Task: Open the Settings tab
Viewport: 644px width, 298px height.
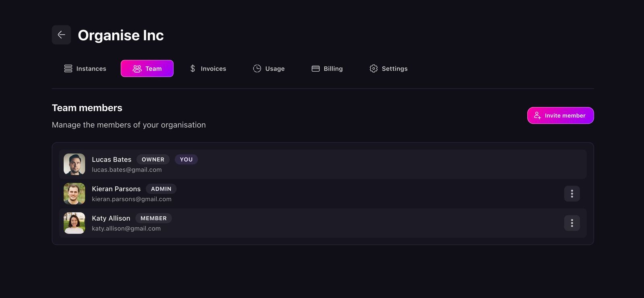Action: click(x=388, y=68)
